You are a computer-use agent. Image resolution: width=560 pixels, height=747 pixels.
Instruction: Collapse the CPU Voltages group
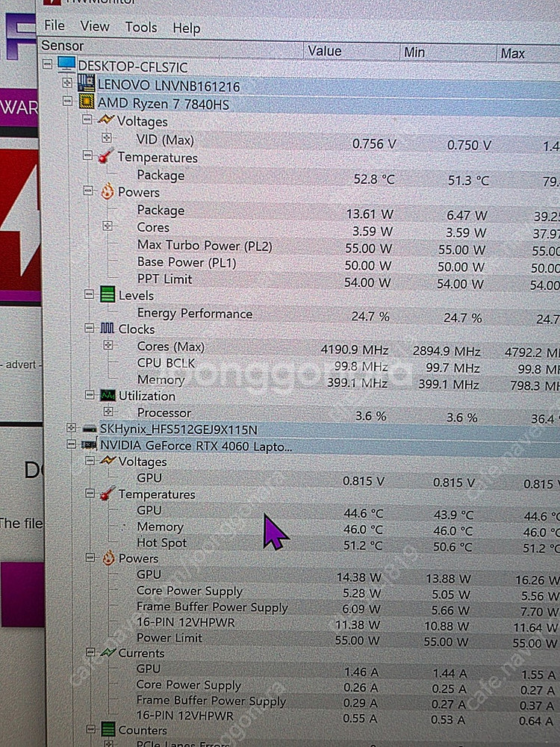click(x=87, y=119)
